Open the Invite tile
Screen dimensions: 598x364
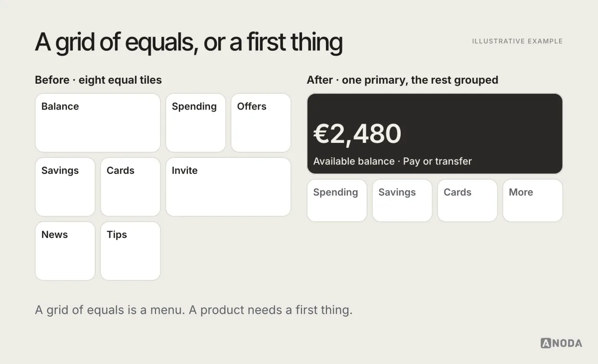click(x=228, y=187)
